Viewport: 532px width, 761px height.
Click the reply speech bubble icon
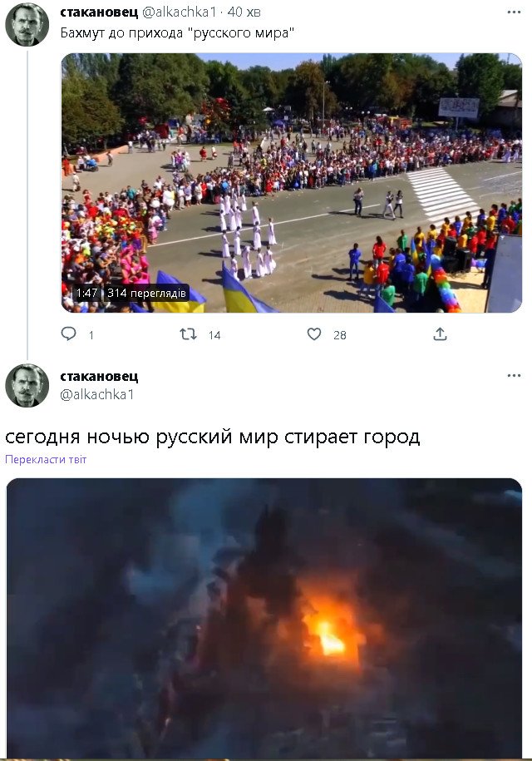tap(68, 334)
